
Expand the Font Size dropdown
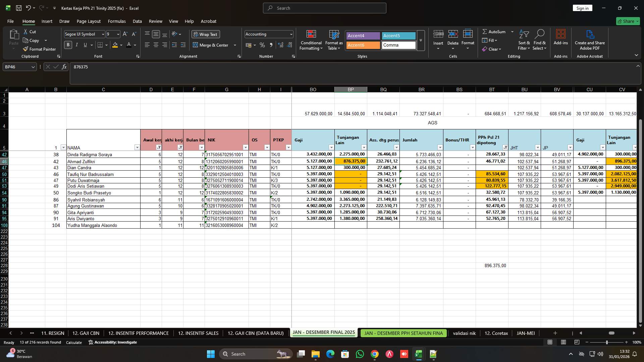pos(118,34)
